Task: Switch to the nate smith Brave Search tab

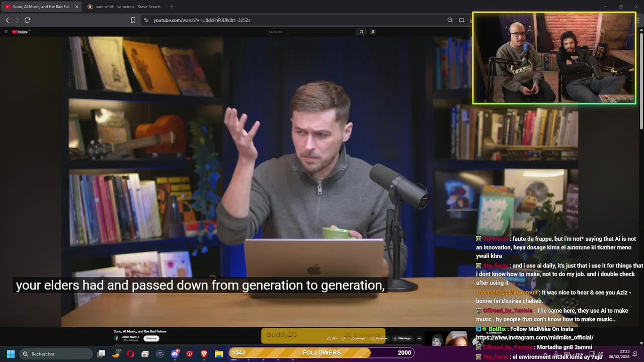Action: click(x=124, y=7)
